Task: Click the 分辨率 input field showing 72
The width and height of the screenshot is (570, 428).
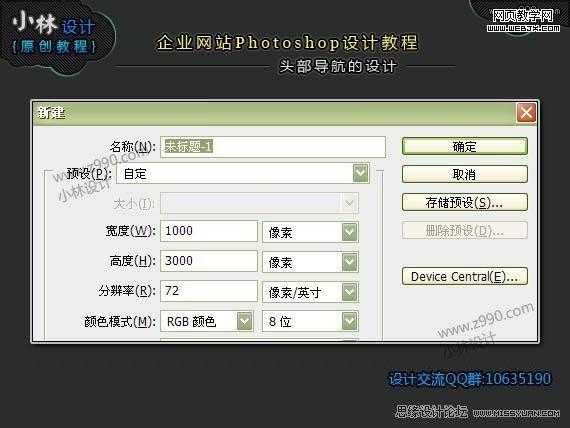Action: click(209, 291)
